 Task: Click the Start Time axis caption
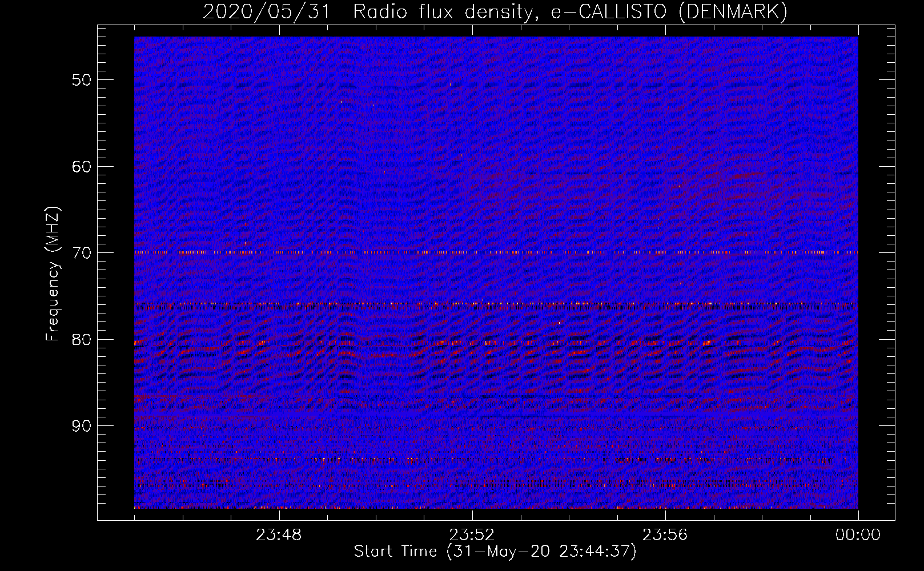point(495,552)
